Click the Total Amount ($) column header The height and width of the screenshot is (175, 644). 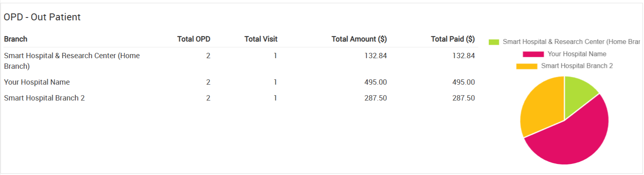tap(359, 39)
